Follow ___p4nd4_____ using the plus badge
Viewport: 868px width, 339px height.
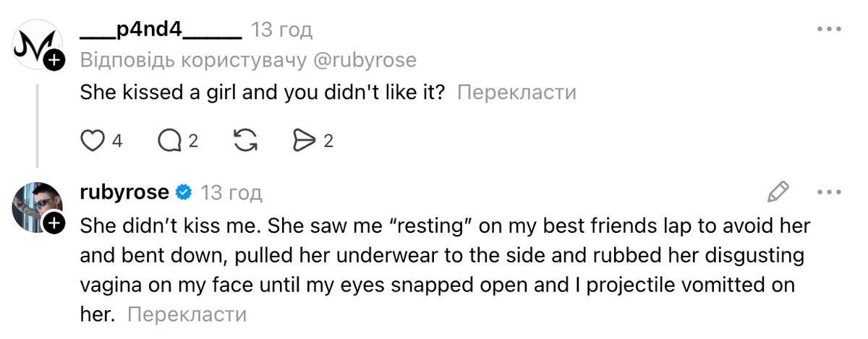[x=54, y=61]
